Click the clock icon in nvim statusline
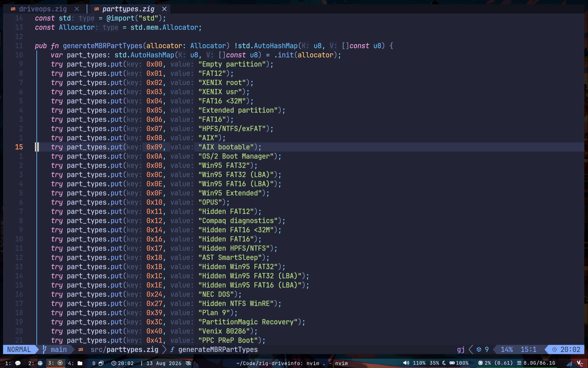 point(555,350)
